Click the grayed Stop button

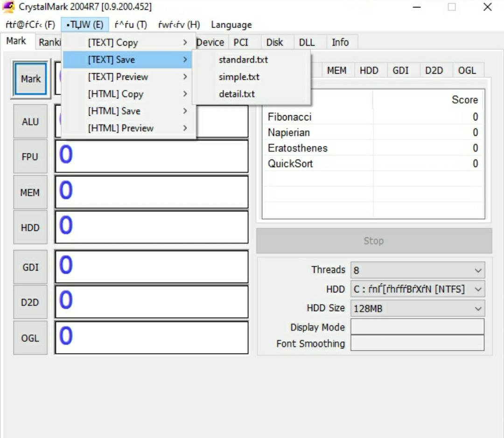click(x=374, y=241)
